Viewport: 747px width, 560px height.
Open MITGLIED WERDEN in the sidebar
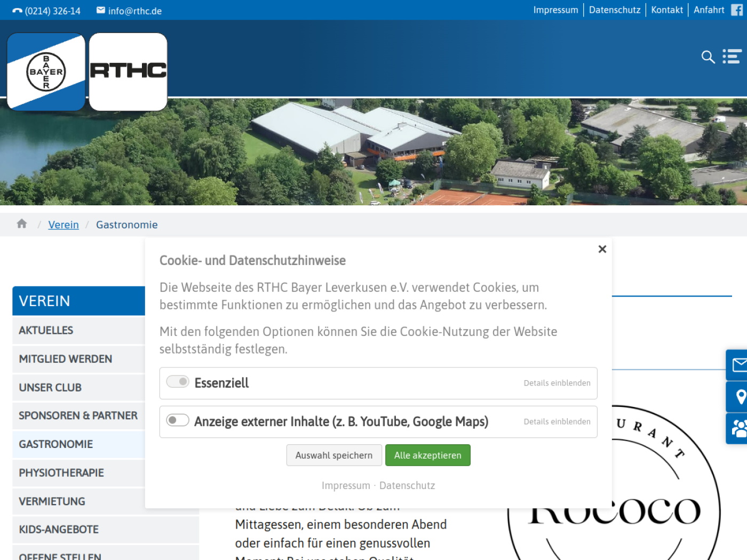pos(79,359)
